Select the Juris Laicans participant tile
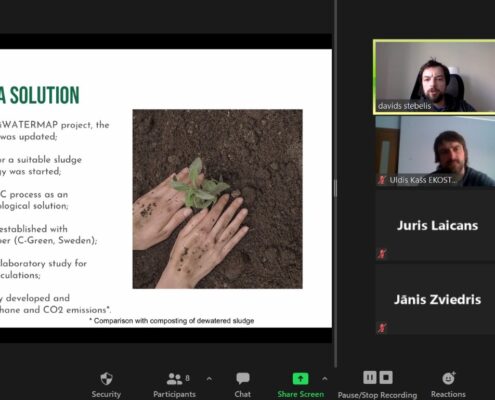The height and width of the screenshot is (400, 495). point(435,225)
